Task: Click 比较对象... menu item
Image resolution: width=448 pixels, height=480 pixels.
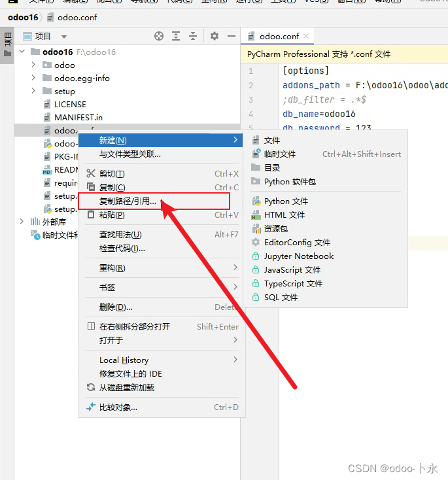Action: 160,407
